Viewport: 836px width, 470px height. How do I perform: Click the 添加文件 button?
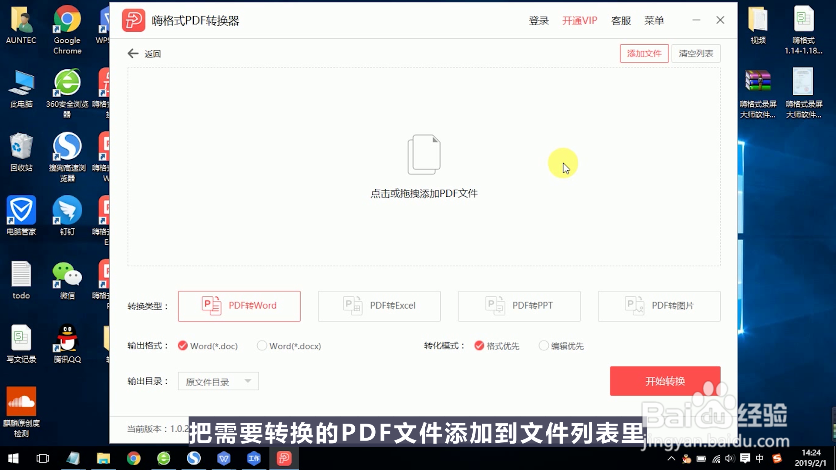644,53
